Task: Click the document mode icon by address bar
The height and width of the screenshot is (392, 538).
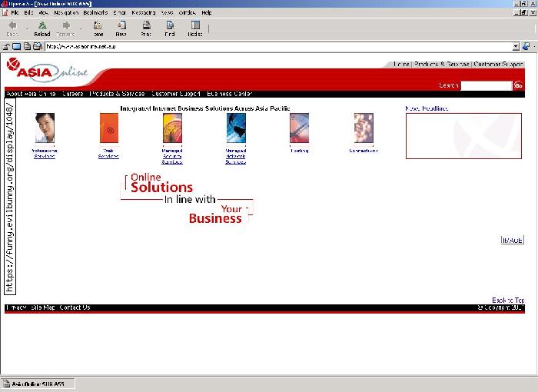Action: (27, 46)
